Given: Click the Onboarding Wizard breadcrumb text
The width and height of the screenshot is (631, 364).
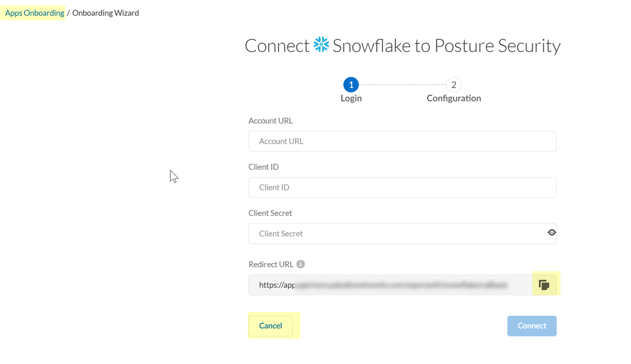Looking at the screenshot, I should click(106, 13).
